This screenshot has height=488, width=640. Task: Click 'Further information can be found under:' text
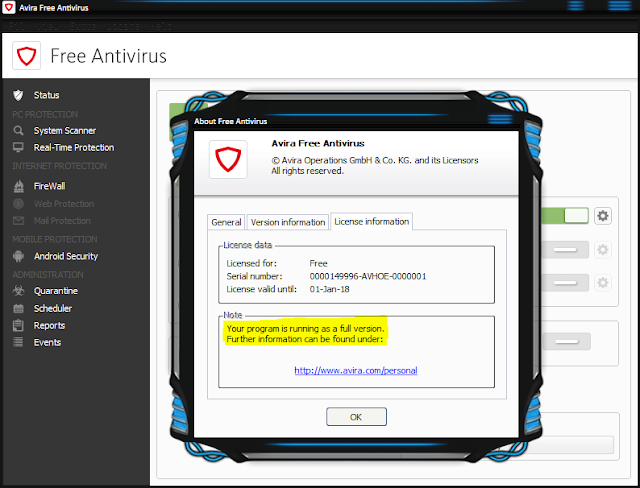coord(304,339)
